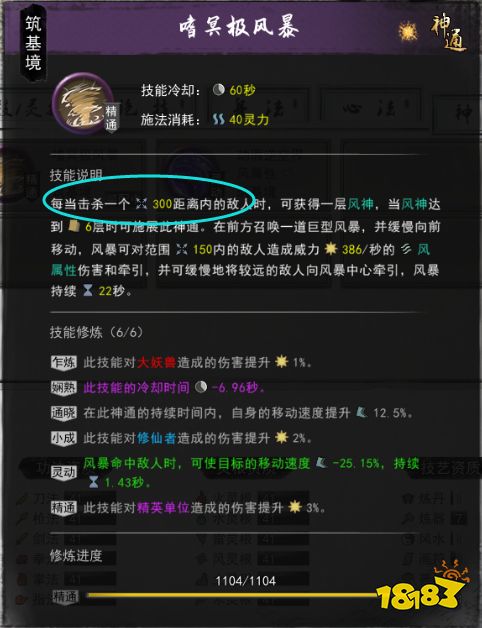This screenshot has height=628, width=482.
Task: Click the 筑基境 realm banner
Action: (x=33, y=43)
